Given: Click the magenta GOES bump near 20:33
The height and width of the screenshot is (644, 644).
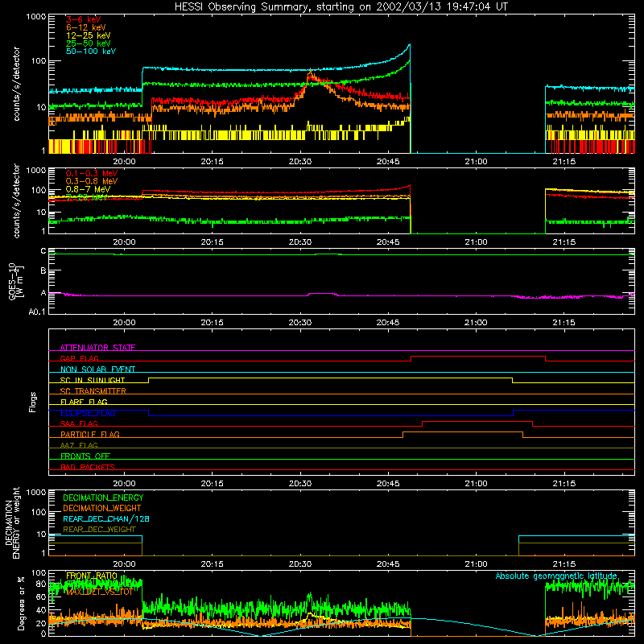Looking at the screenshot, I should click(321, 294).
